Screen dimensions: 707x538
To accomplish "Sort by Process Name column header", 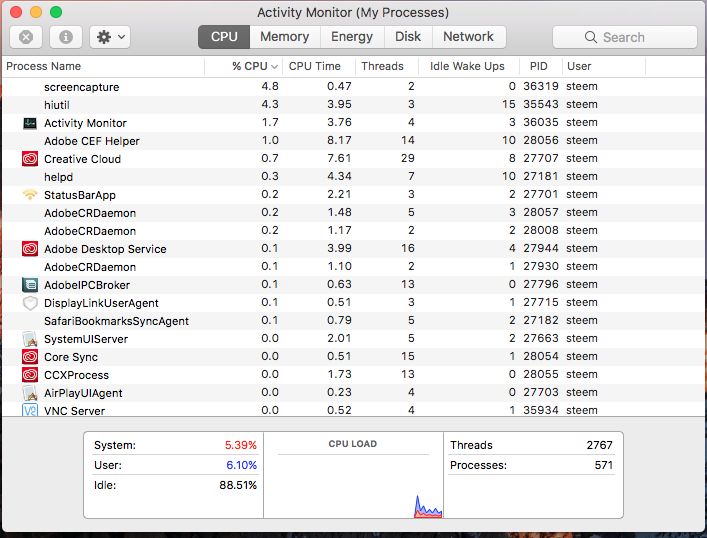I will [x=103, y=66].
